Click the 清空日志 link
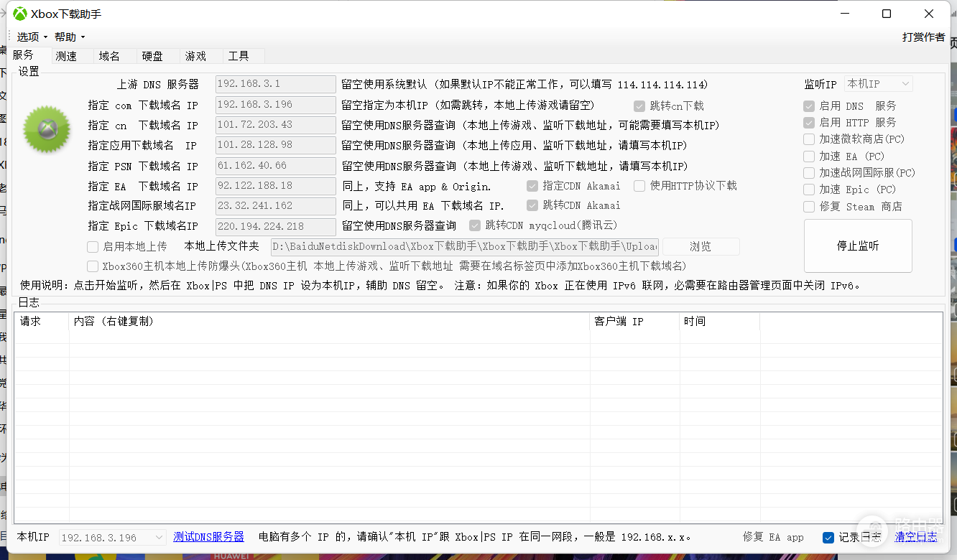957x560 pixels. pos(915,537)
